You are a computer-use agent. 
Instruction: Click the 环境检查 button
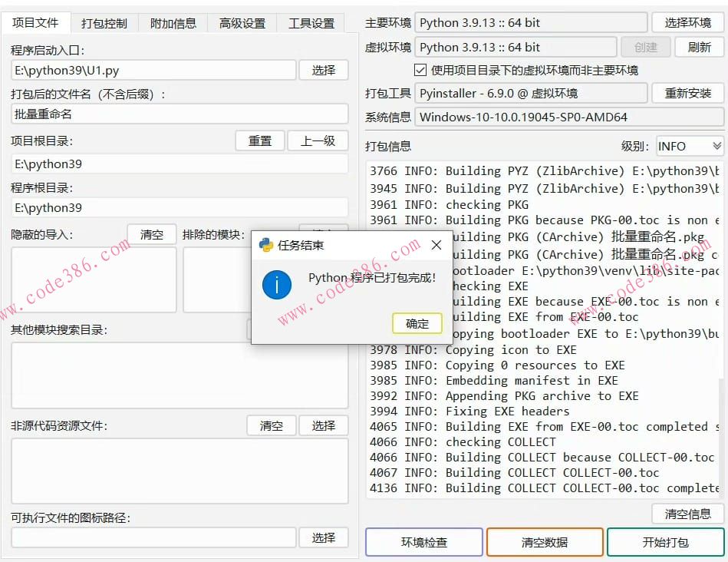pyautogui.click(x=424, y=542)
